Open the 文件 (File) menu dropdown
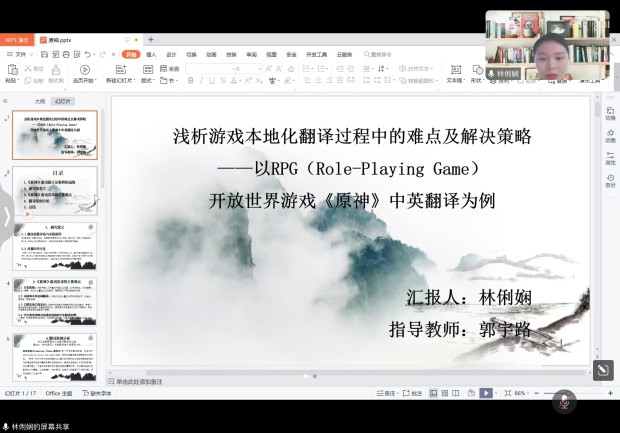The image size is (620, 433). [22, 54]
